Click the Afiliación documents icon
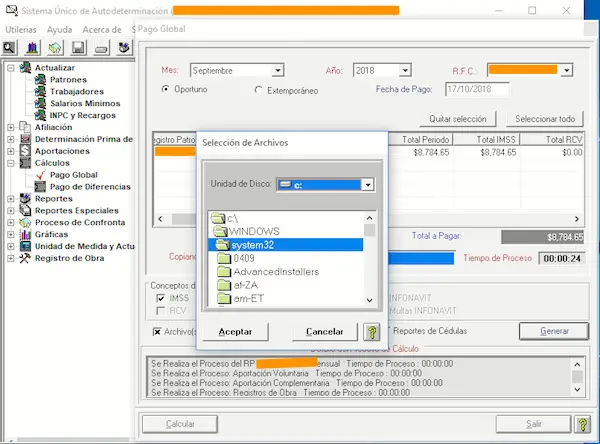Screen dimensions: 600x444 click(25, 127)
